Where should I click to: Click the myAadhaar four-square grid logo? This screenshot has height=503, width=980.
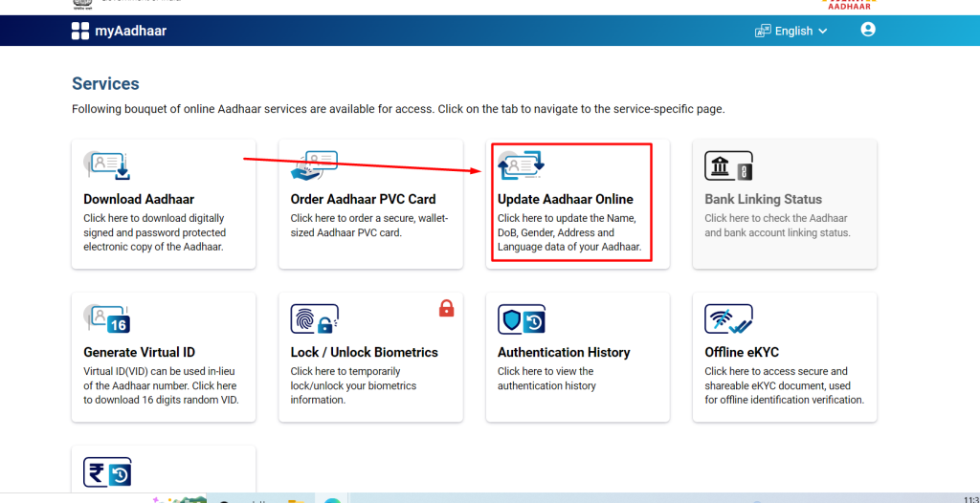pyautogui.click(x=80, y=31)
